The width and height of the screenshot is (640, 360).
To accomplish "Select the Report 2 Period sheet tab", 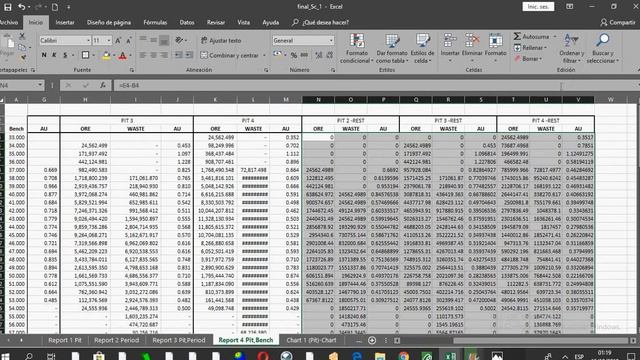I will [x=116, y=340].
